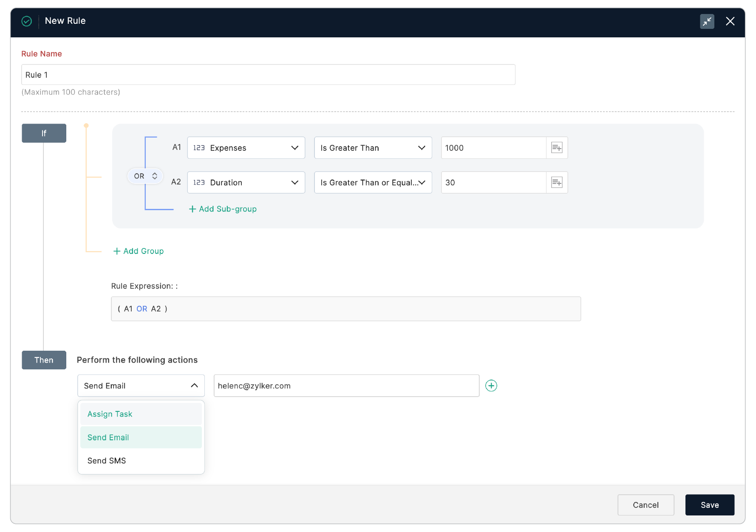Choose Send Email from the action list
Image resolution: width=756 pixels, height=532 pixels.
coord(141,437)
